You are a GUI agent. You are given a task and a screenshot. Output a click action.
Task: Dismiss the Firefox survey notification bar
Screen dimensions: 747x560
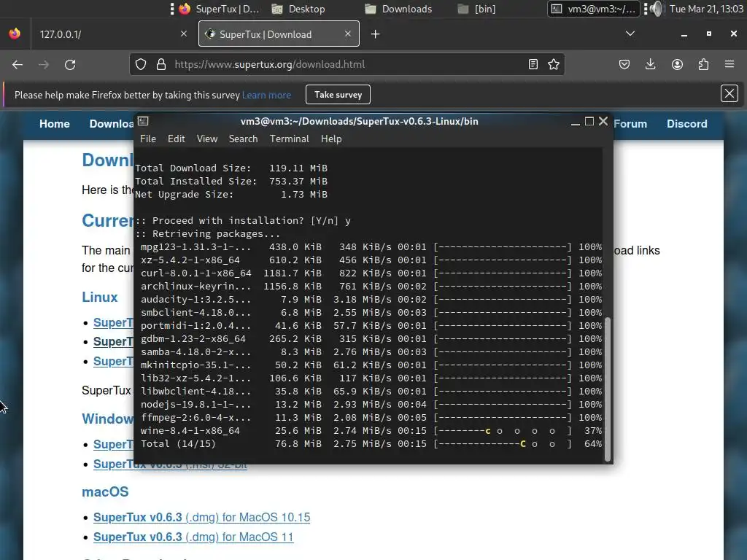pyautogui.click(x=729, y=94)
